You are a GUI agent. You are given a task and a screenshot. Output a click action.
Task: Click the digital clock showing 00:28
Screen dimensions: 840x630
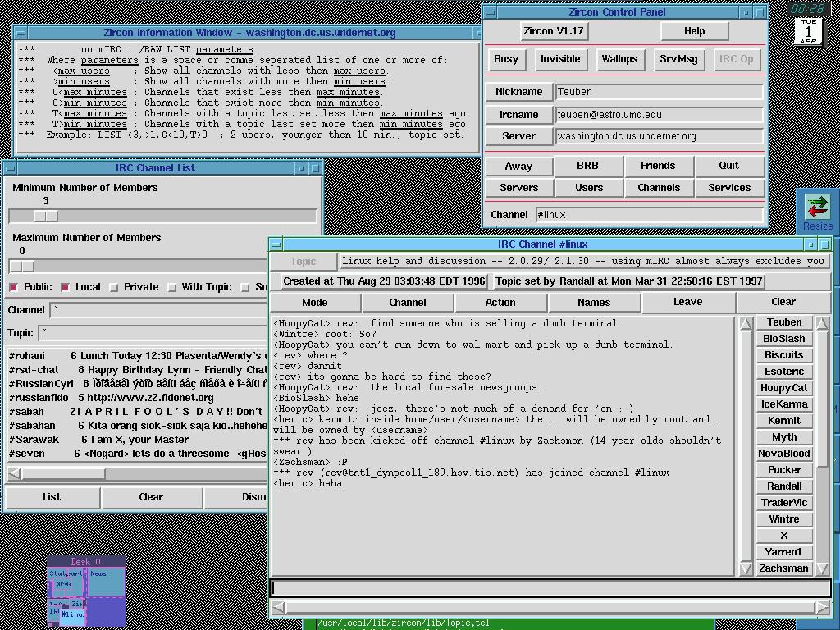809,8
